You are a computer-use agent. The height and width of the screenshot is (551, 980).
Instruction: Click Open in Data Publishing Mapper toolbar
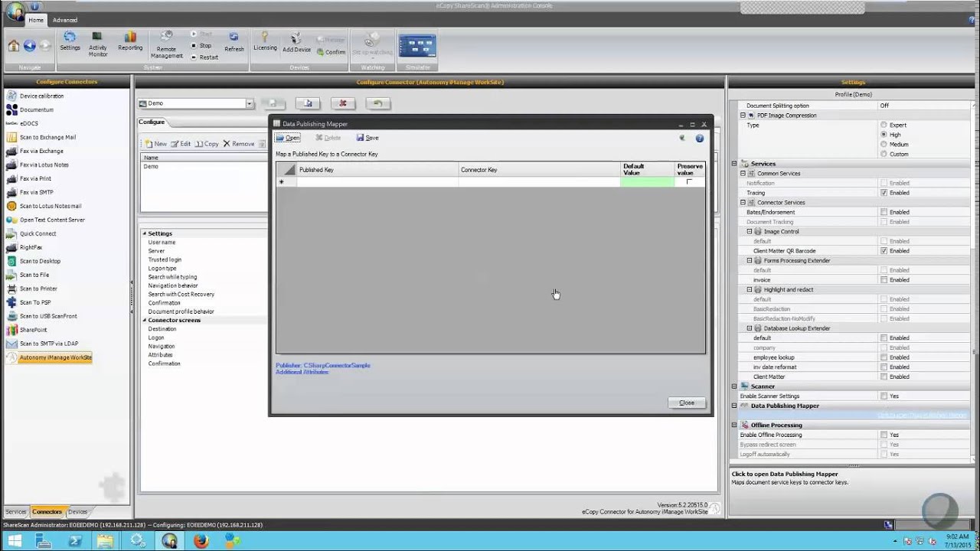tap(288, 138)
